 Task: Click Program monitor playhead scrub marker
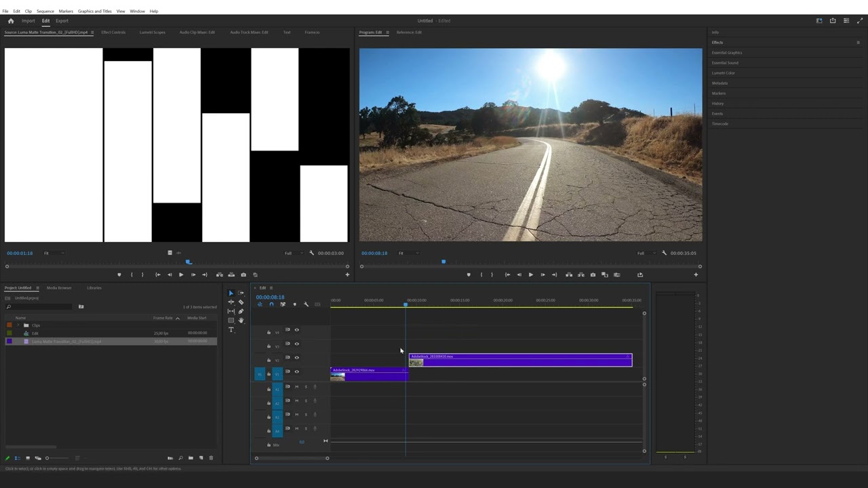click(x=443, y=262)
